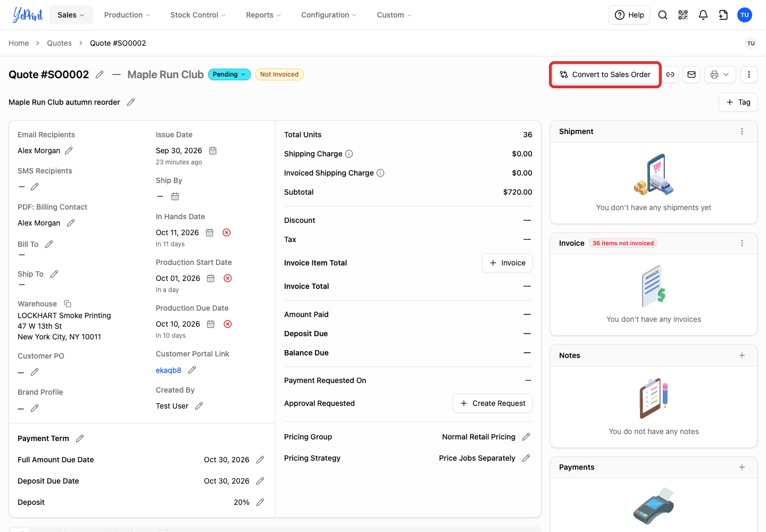
Task: Expand the Configuration menu
Action: [x=329, y=15]
